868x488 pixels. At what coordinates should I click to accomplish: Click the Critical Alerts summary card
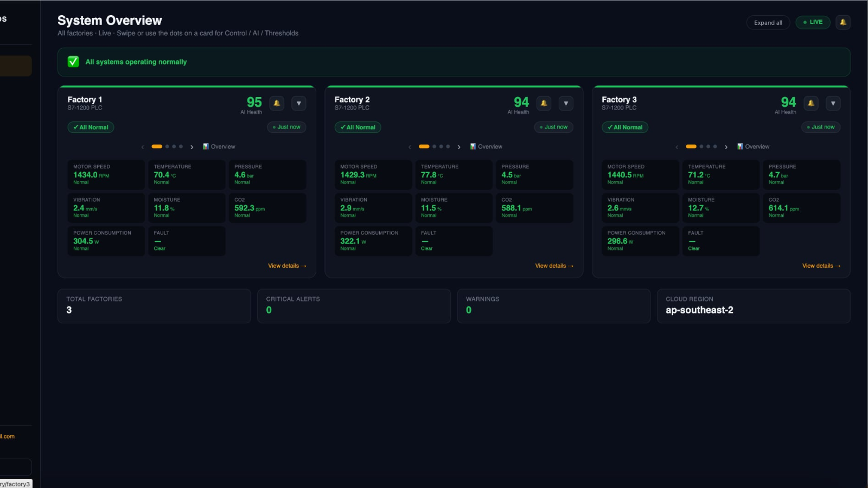354,306
